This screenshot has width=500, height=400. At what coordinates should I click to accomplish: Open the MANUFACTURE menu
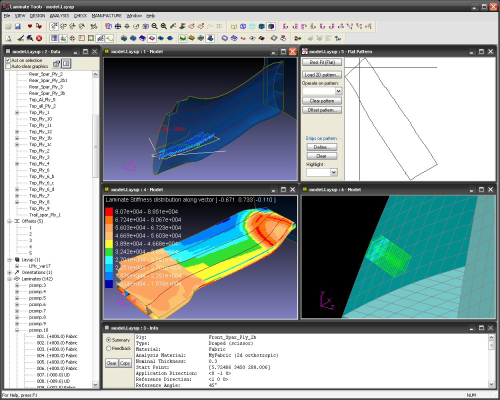coord(107,16)
